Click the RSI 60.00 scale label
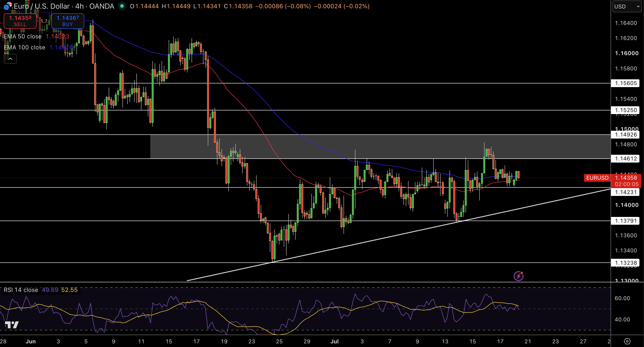644x347 pixels. pos(622,298)
